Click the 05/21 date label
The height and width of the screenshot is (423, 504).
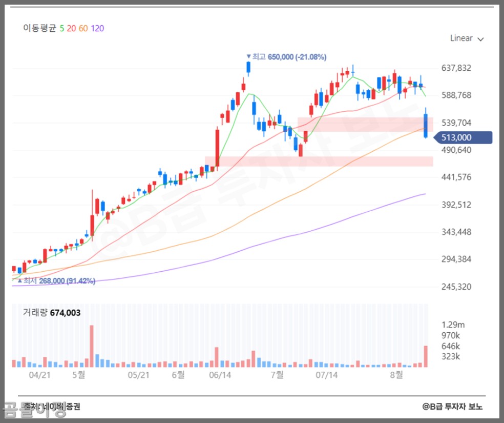pyautogui.click(x=138, y=375)
